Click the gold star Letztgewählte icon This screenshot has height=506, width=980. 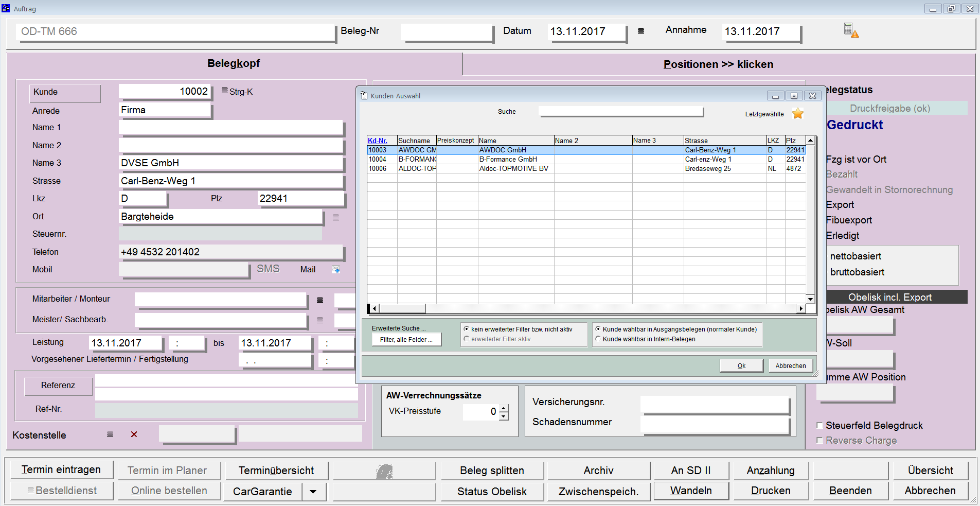point(797,114)
